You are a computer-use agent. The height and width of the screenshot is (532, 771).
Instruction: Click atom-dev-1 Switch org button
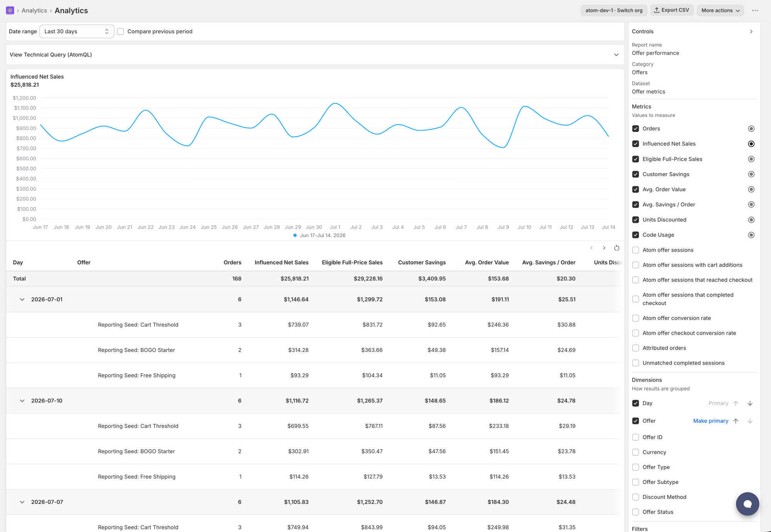[614, 10]
